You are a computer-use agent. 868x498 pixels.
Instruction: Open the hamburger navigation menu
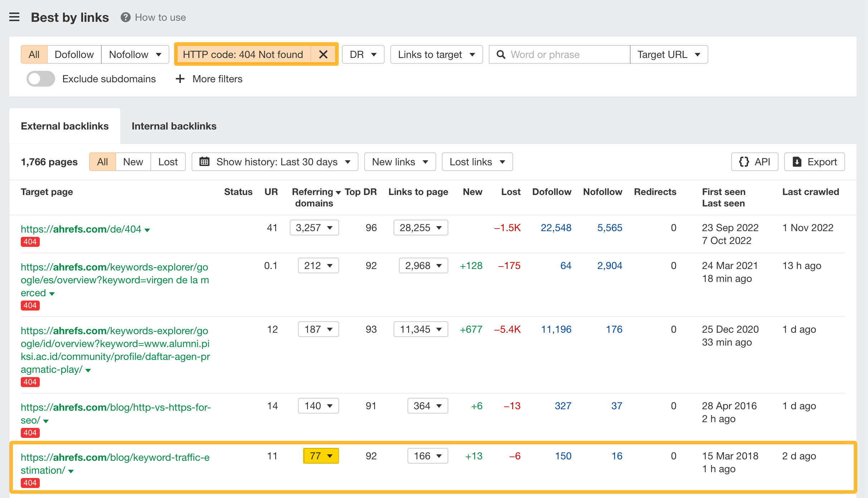coord(14,17)
